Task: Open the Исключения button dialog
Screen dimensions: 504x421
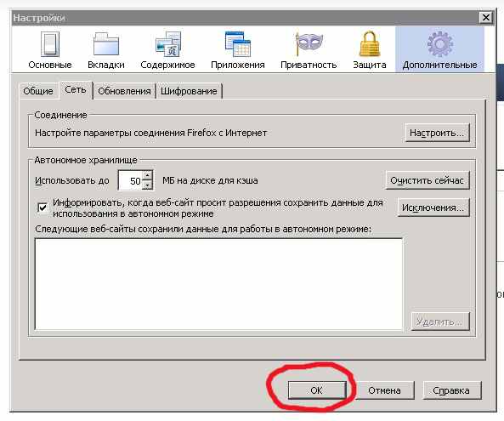Action: coord(433,208)
